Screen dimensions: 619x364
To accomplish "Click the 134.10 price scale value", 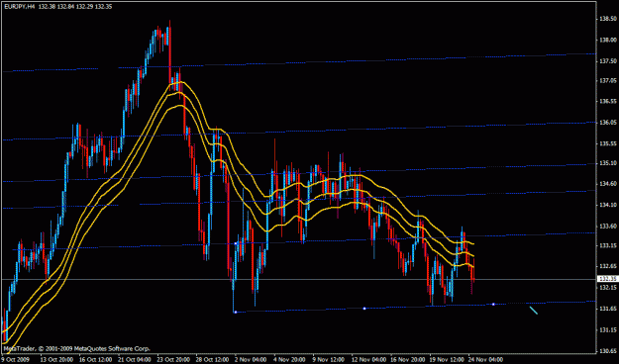I will pos(608,205).
